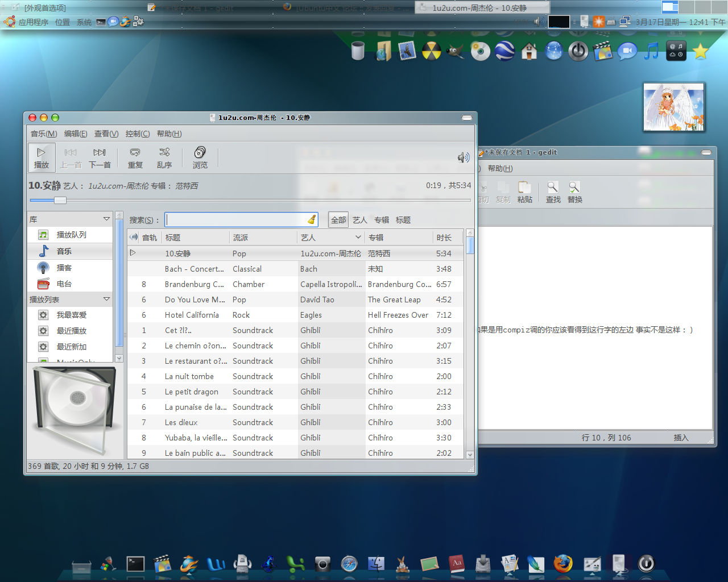Viewport: 728px width, 582px height.
Task: Toggle the 浏览 browse pane
Action: 200,157
